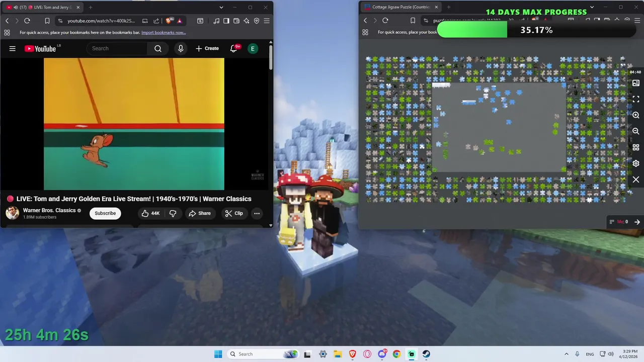Open Leo AI sparkle icon in YouTube window
The height and width of the screenshot is (362, 644).
point(247,21)
